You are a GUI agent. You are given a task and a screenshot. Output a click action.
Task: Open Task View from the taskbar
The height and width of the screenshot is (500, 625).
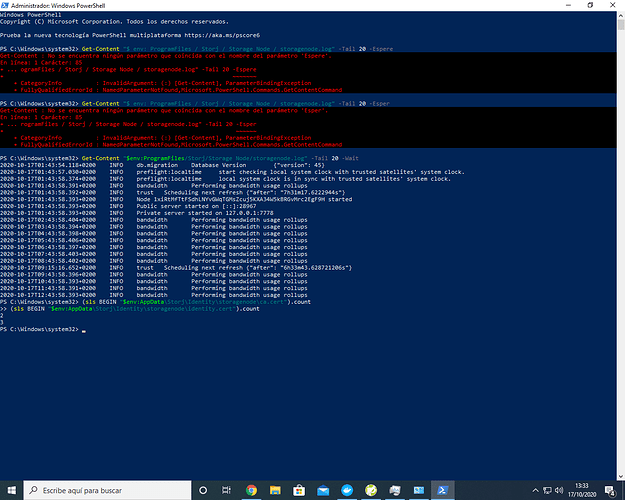tap(227, 491)
